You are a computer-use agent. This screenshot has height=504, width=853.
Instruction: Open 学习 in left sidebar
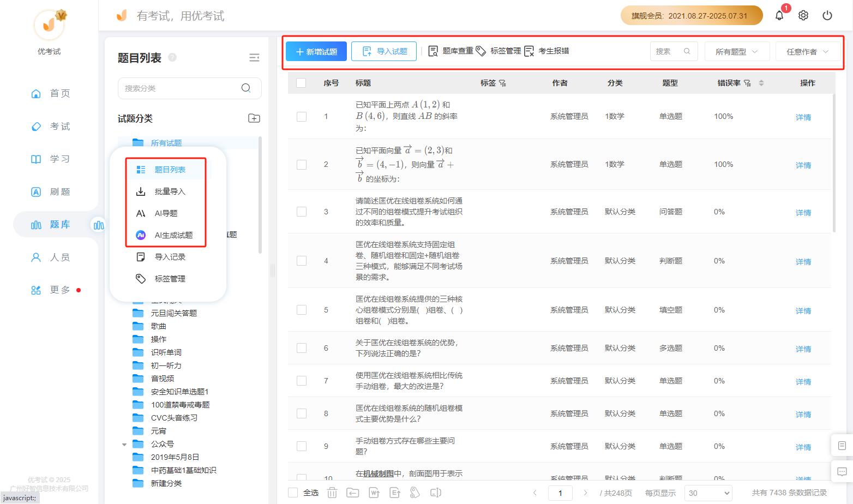click(x=51, y=159)
